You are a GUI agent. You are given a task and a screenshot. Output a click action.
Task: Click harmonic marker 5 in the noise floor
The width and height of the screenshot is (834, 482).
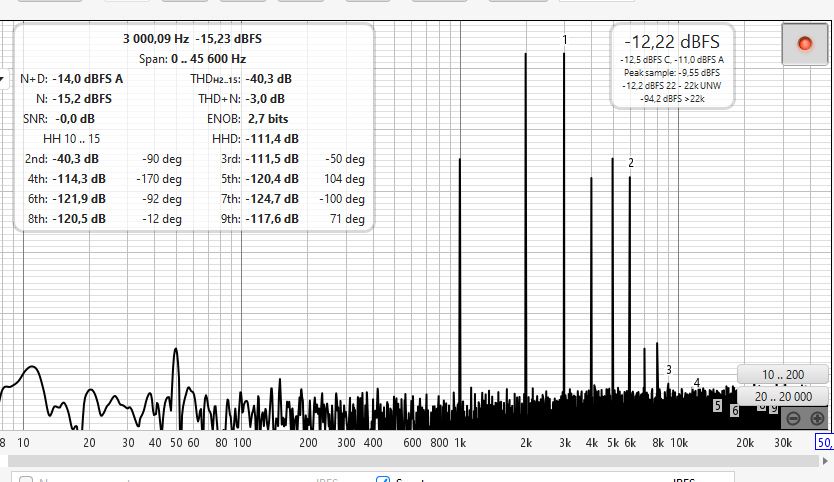pyautogui.click(x=718, y=406)
